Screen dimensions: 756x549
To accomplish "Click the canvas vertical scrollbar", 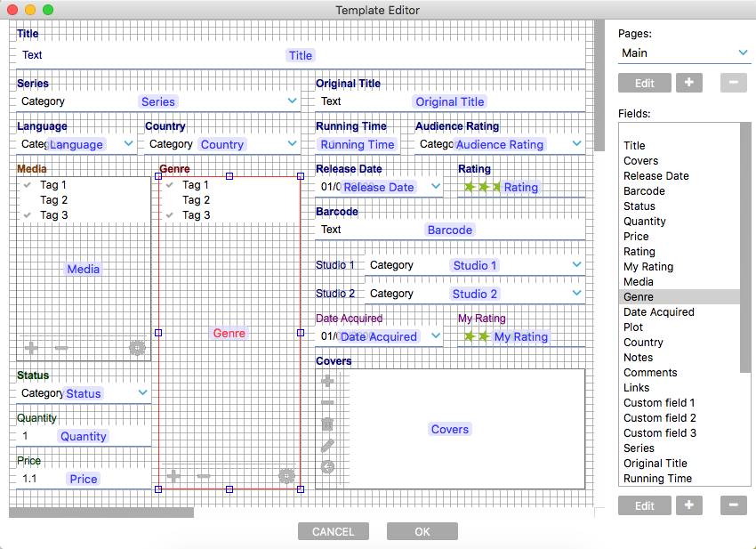I will [x=599, y=85].
